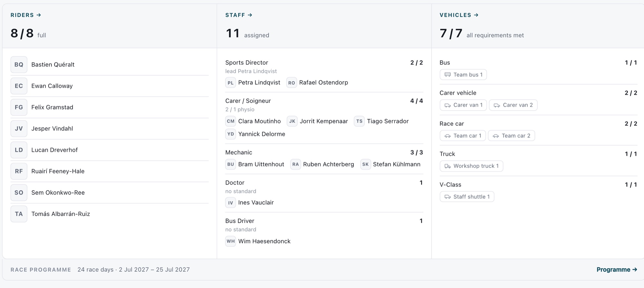Click the RF avatar for Ruairí Feeney-Hale

pyautogui.click(x=19, y=171)
